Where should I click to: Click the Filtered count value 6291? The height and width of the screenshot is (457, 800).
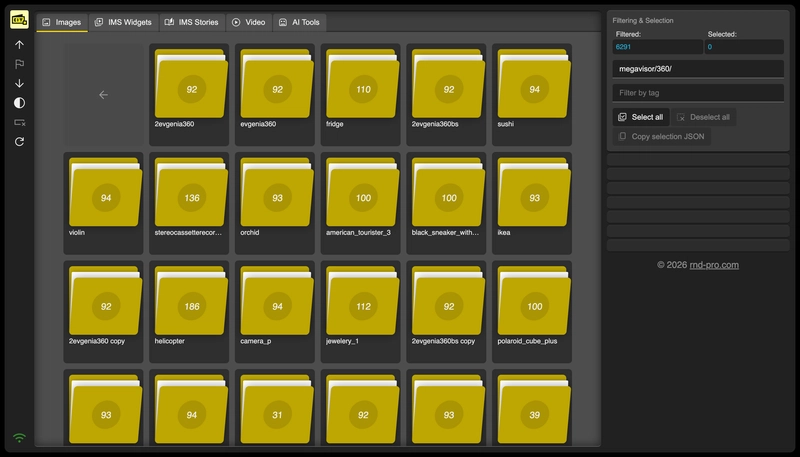tap(658, 47)
